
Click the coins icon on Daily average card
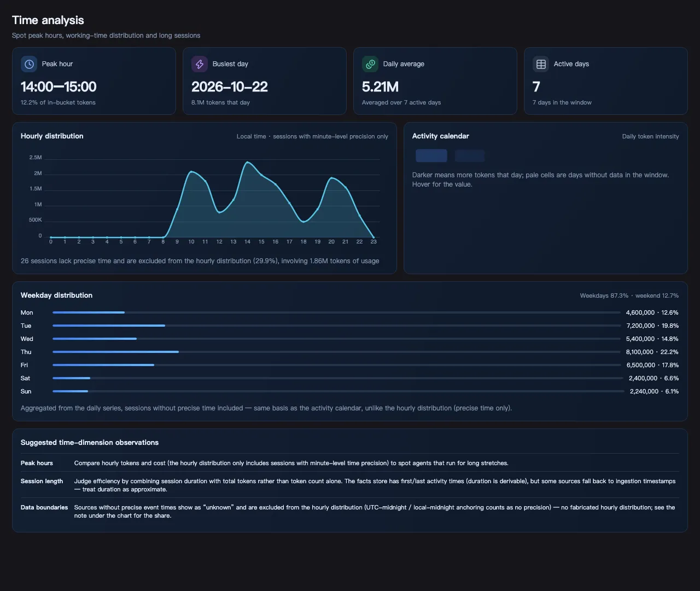[370, 64]
